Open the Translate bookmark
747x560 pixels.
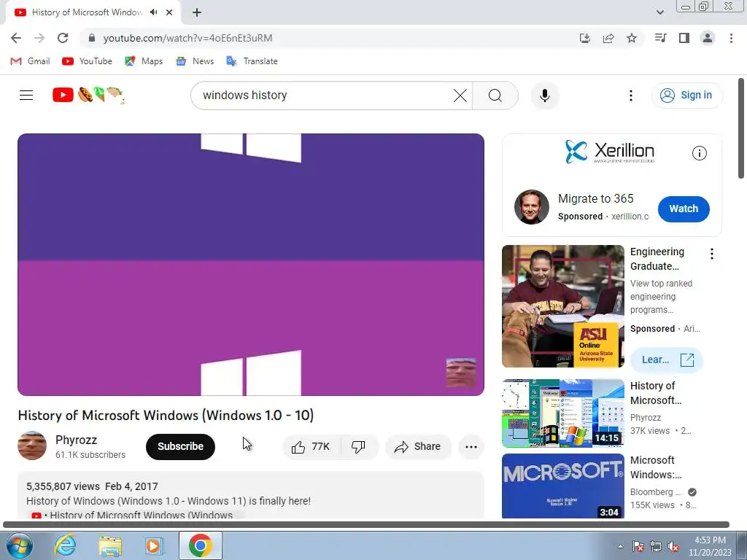tap(252, 61)
